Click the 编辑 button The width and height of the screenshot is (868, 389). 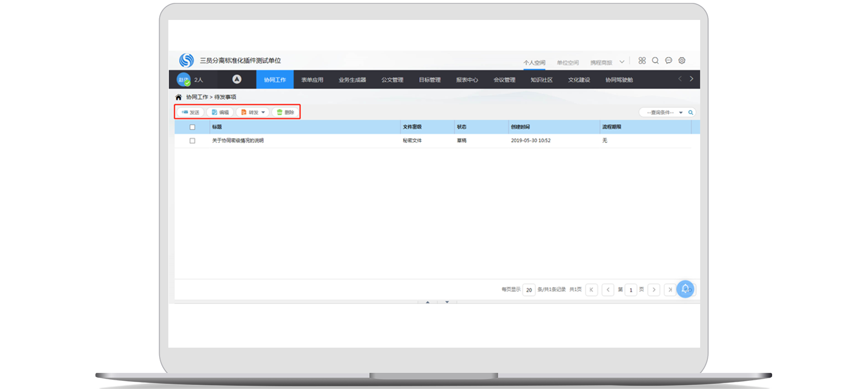[x=220, y=112]
